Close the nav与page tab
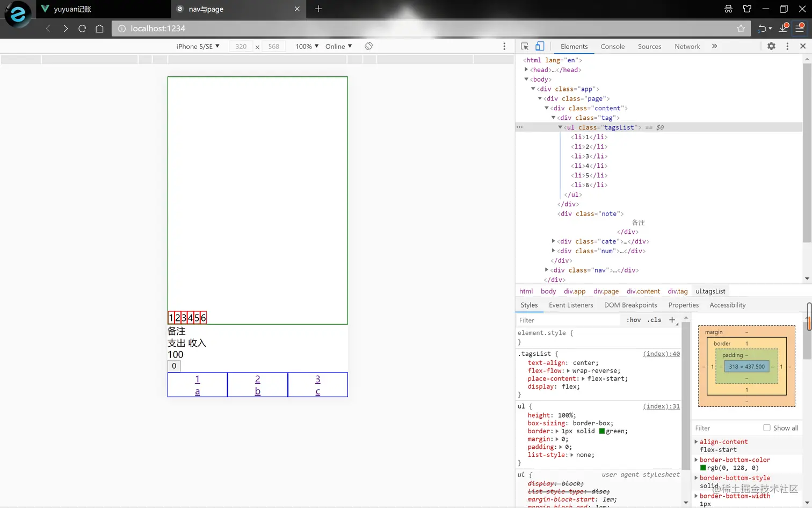 pos(297,9)
